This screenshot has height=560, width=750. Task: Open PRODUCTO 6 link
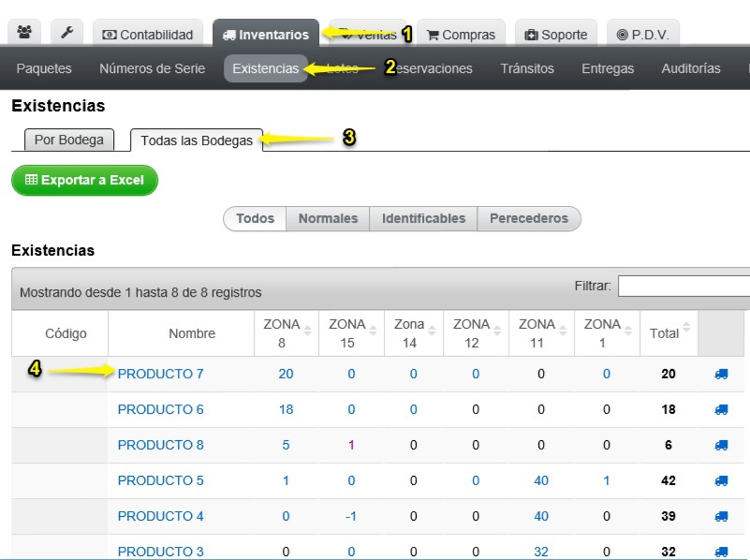pyautogui.click(x=161, y=409)
